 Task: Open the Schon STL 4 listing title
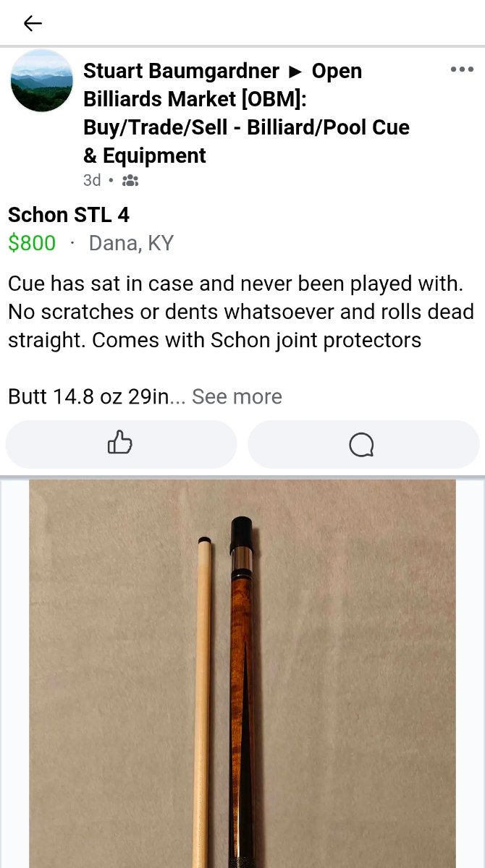[x=69, y=214]
